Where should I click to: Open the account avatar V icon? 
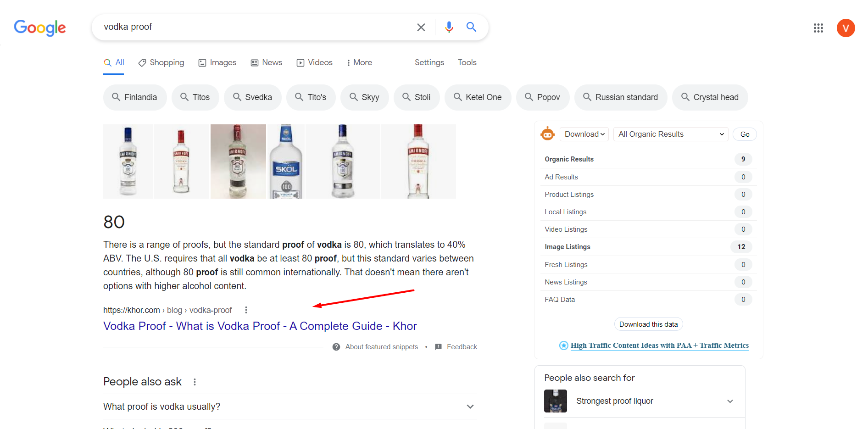(x=845, y=28)
